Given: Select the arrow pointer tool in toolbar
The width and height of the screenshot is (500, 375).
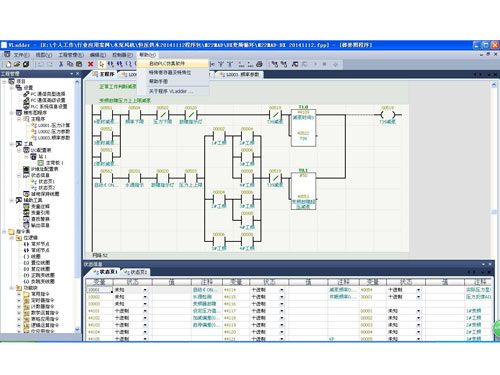Looking at the screenshot, I should (101, 64).
